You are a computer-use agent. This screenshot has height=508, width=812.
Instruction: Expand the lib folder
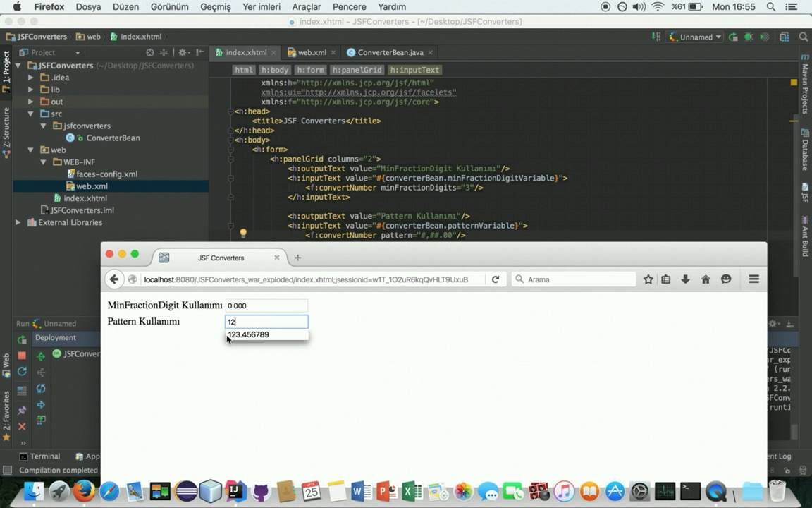(x=30, y=89)
